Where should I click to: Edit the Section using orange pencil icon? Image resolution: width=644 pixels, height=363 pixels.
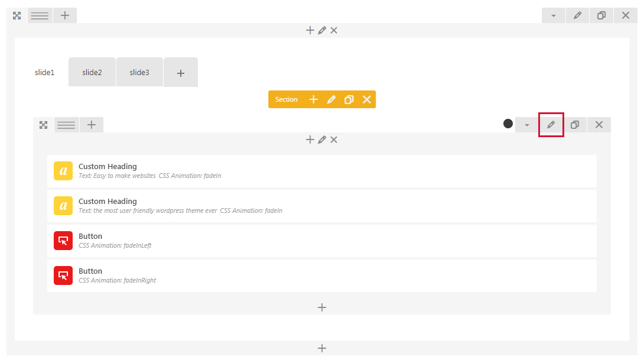[x=331, y=99]
